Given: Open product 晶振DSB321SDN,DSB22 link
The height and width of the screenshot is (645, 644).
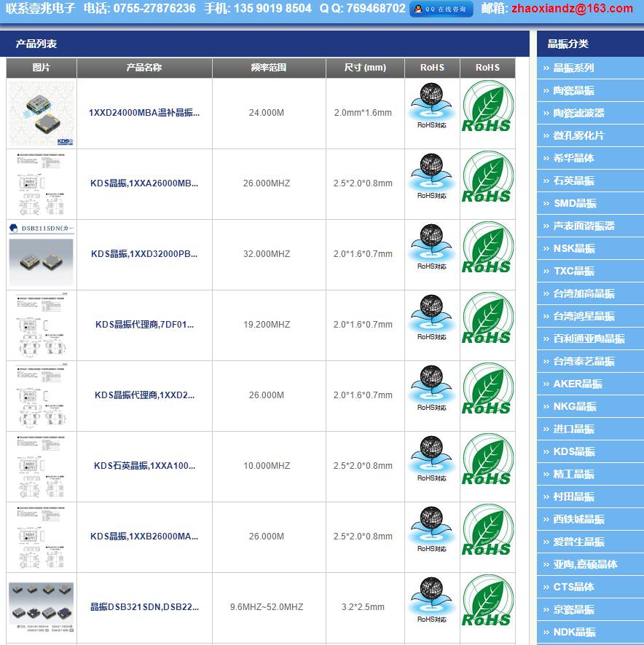Looking at the screenshot, I should tap(144, 607).
